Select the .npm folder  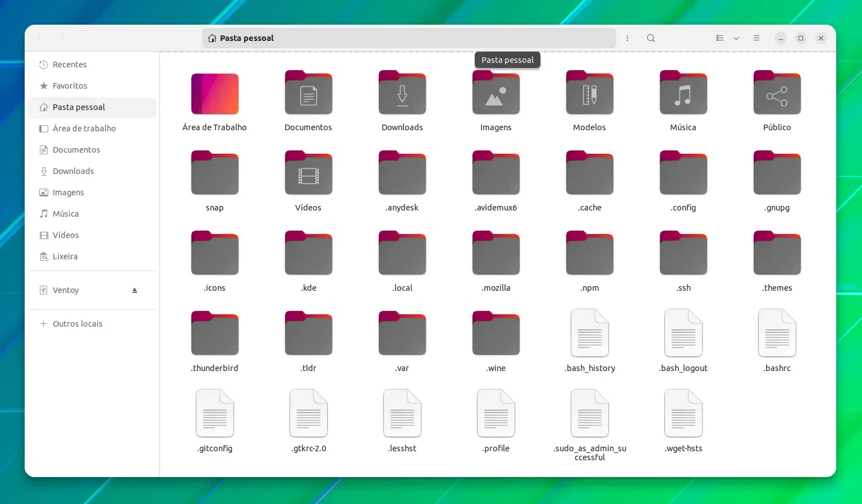click(x=590, y=253)
